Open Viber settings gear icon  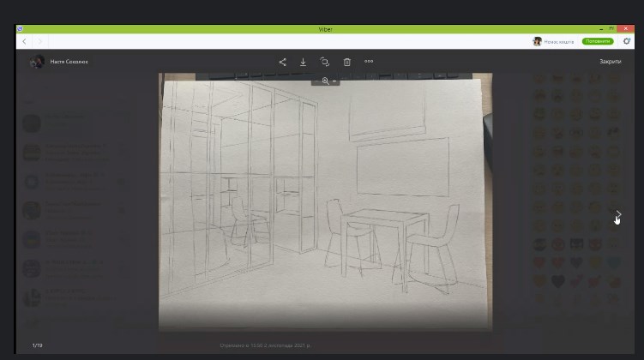tap(626, 41)
